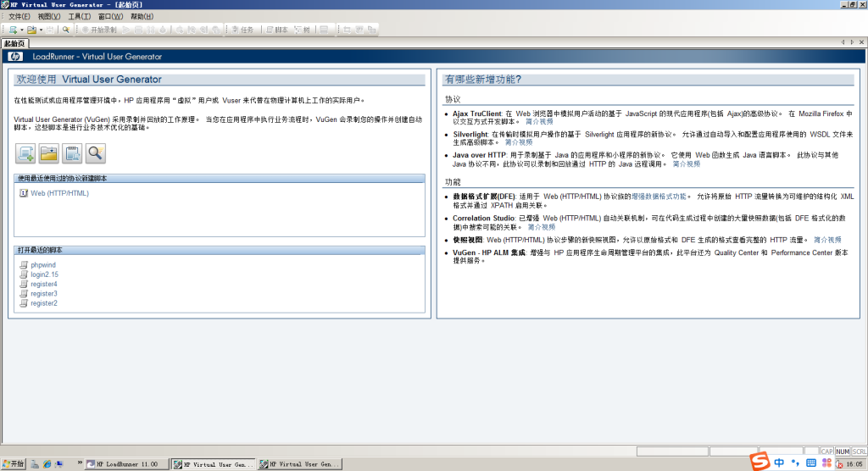Viewport: 868px width, 471px height.
Task: Close the 起始页 tab with X
Action: (x=861, y=42)
